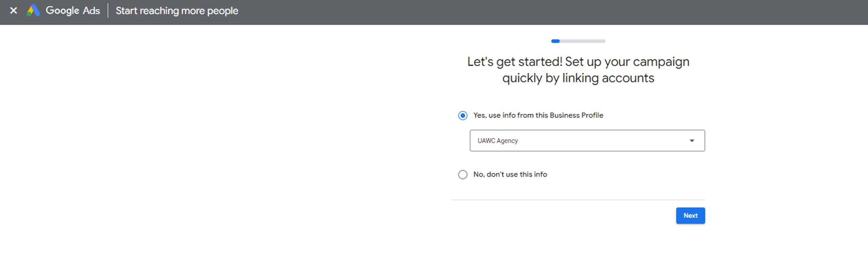Click the gray unfilled progress bar section
The height and width of the screenshot is (262, 868).
tap(583, 41)
